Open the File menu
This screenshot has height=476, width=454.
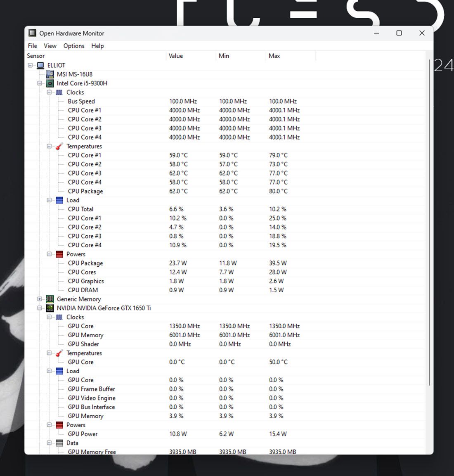[33, 46]
